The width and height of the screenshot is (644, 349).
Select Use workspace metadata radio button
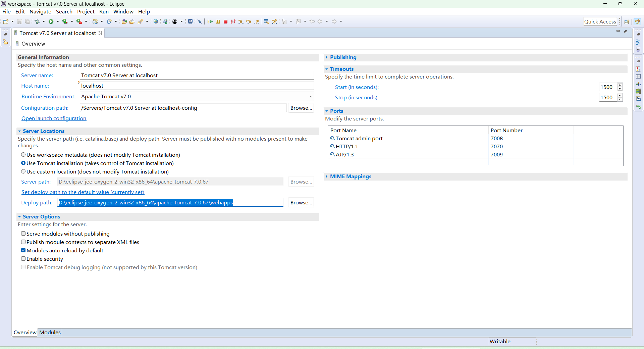pyautogui.click(x=23, y=155)
